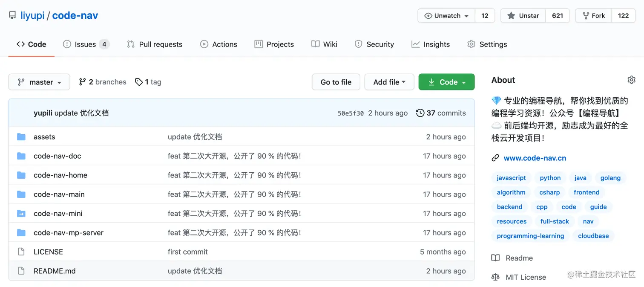Expand the Add file dropdown

pyautogui.click(x=389, y=82)
